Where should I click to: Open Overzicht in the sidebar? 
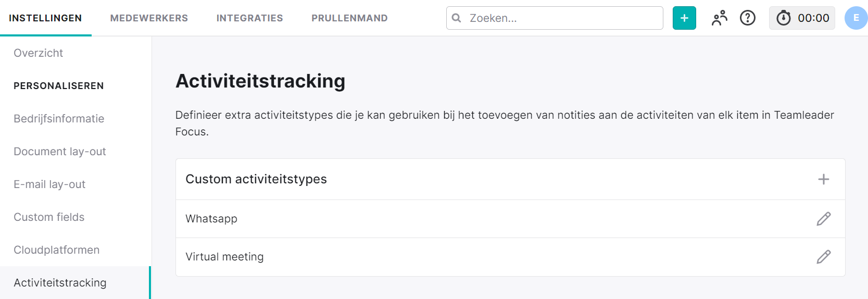tap(38, 53)
